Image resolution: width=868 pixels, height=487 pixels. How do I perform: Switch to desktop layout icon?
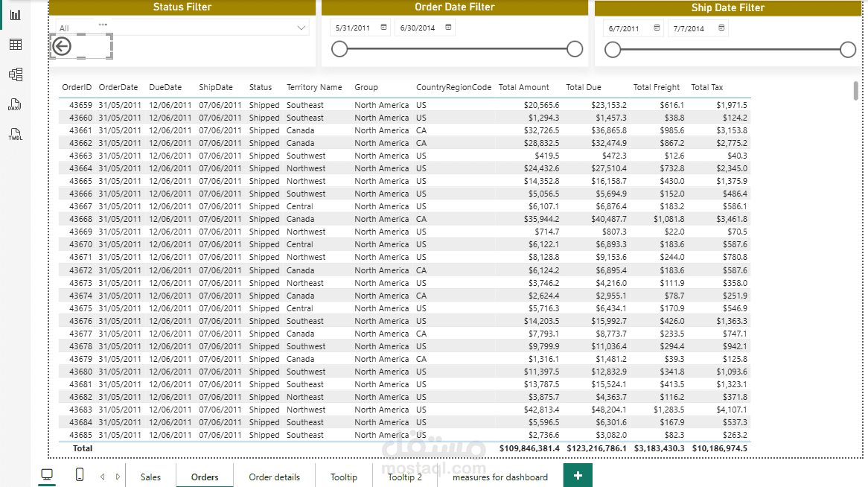click(47, 475)
